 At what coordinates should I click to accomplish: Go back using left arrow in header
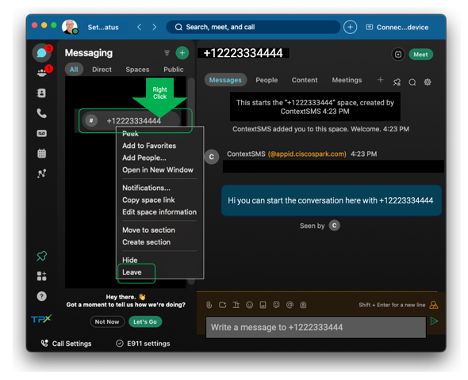[139, 27]
